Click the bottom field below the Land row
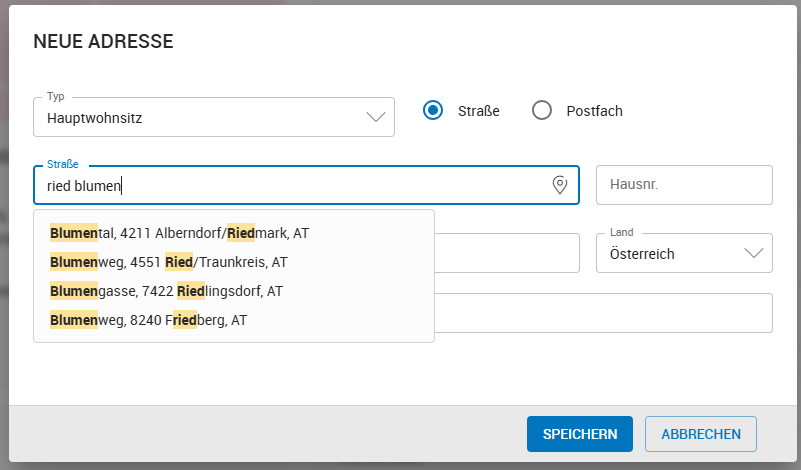 point(603,313)
